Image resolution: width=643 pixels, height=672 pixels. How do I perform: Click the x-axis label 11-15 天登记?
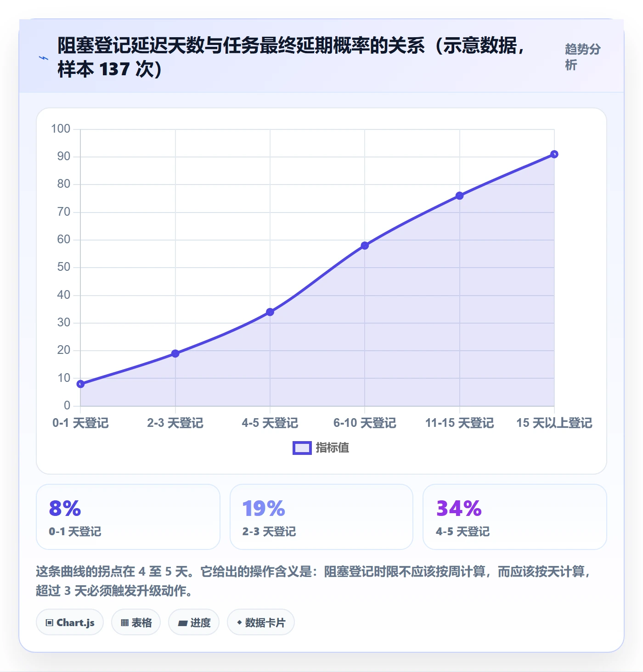pyautogui.click(x=459, y=423)
